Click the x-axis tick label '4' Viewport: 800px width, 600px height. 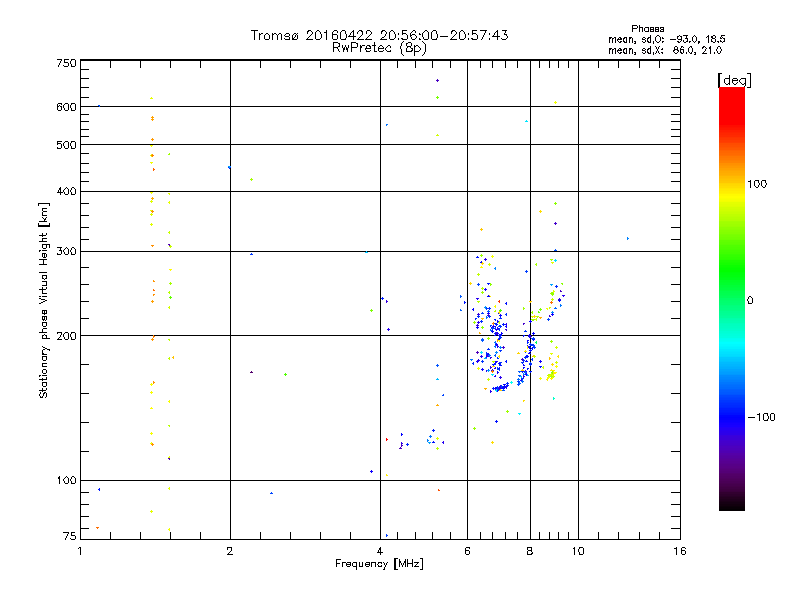[380, 551]
